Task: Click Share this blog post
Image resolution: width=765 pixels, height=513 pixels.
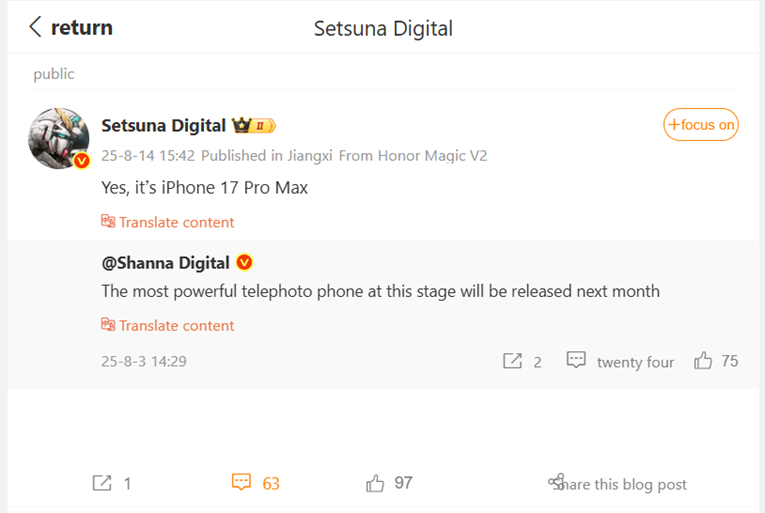Action: pos(618,484)
